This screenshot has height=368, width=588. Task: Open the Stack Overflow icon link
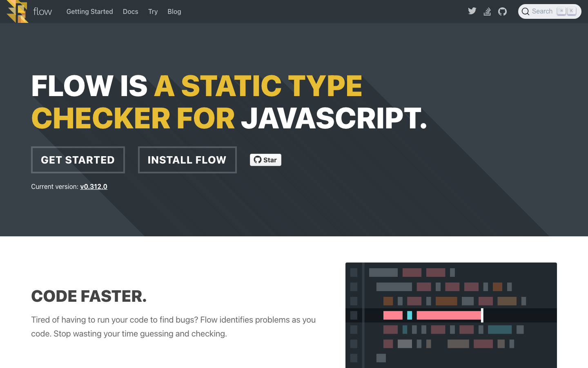(x=487, y=11)
